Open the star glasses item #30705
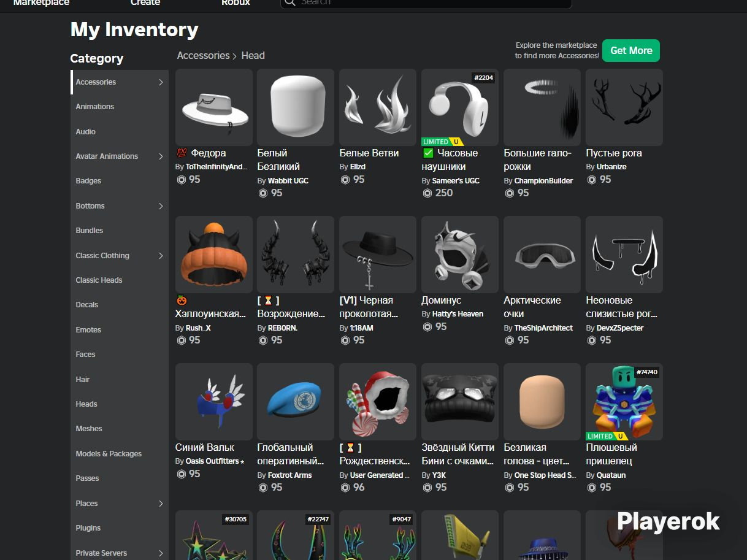This screenshot has width=747, height=560. (x=214, y=535)
